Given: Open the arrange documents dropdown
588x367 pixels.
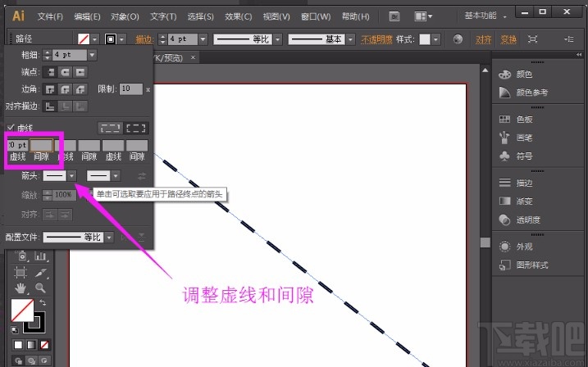Looking at the screenshot, I should [423, 16].
